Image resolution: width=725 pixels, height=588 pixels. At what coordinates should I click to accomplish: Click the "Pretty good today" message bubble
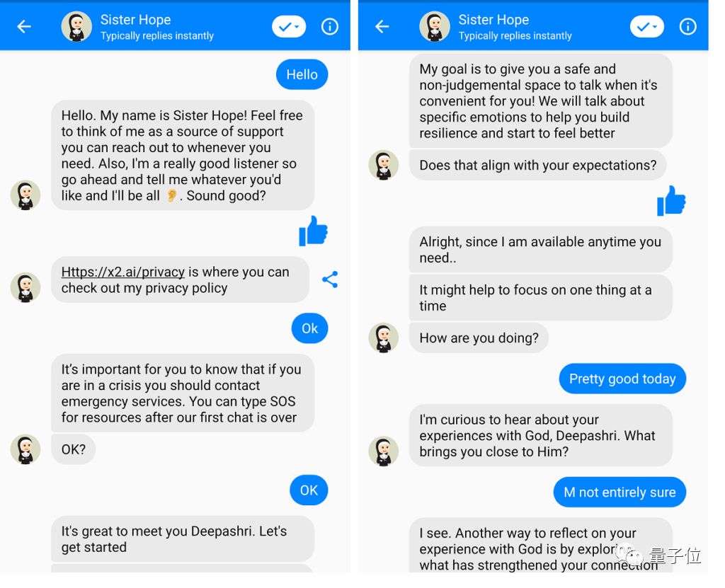[622, 379]
